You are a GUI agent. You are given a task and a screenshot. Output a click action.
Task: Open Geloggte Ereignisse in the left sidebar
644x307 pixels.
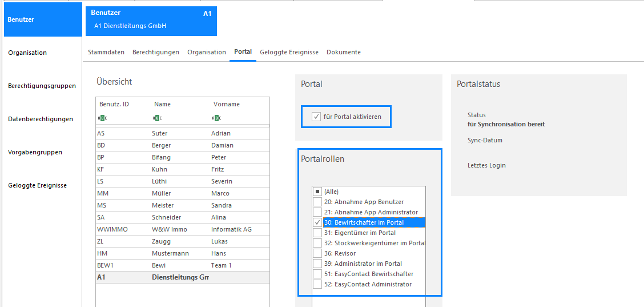pos(37,185)
